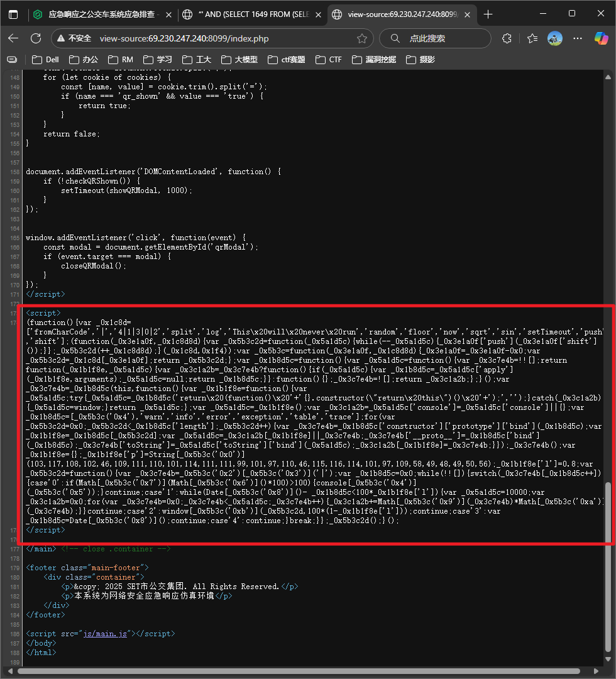Screen dimensions: 616x679
Task: Click line number 158
Action: point(14,172)
